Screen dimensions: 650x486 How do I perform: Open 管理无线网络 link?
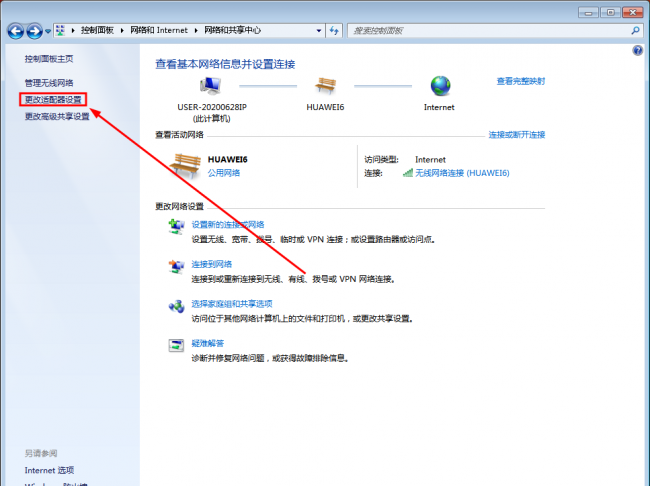tap(49, 83)
